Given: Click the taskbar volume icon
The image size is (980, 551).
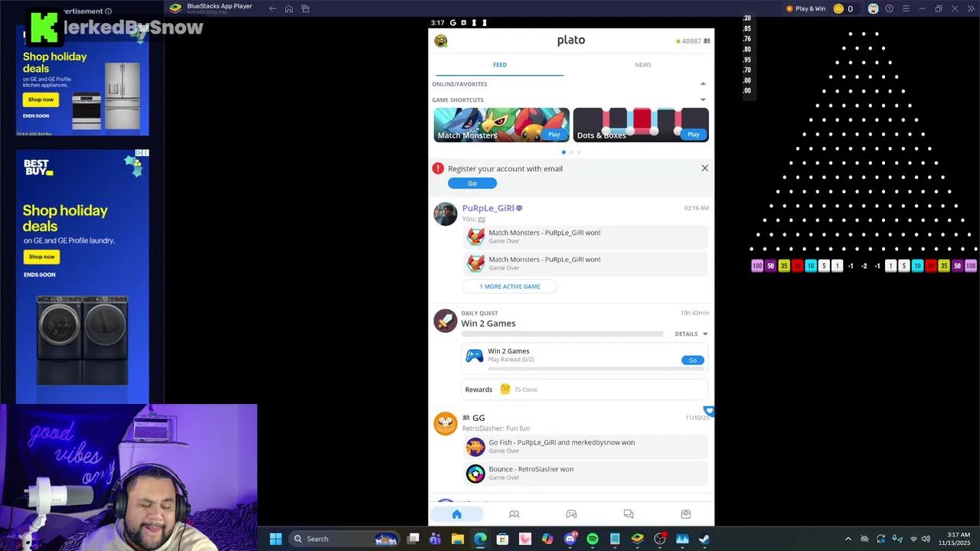Looking at the screenshot, I should coord(926,539).
